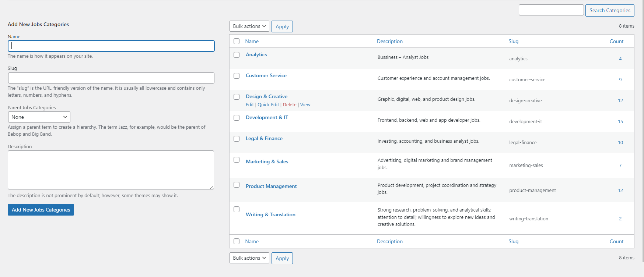
Task: Expand the Parent Jobs Categories dropdown
Action: pyautogui.click(x=39, y=117)
